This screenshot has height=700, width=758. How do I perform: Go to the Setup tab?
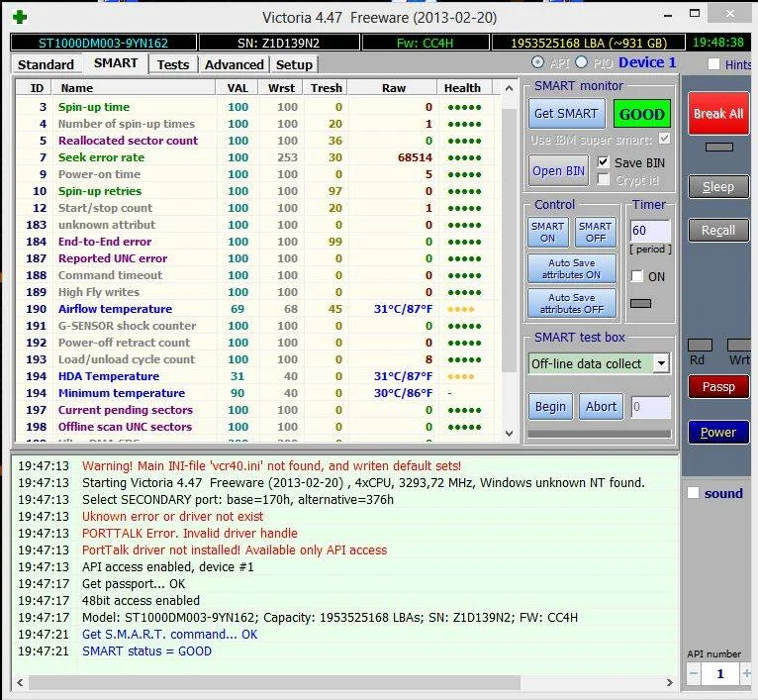pyautogui.click(x=294, y=64)
